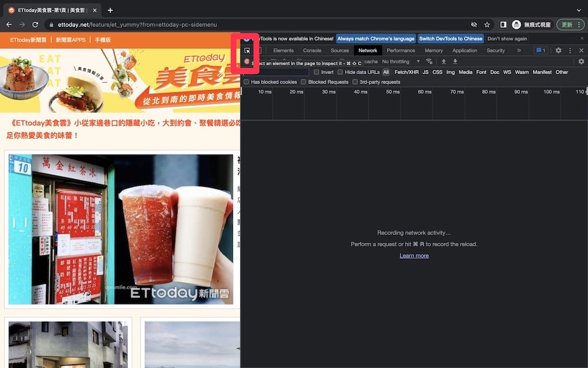Select the inspect element picker icon
Image resolution: width=588 pixels, height=368 pixels.
pos(247,50)
